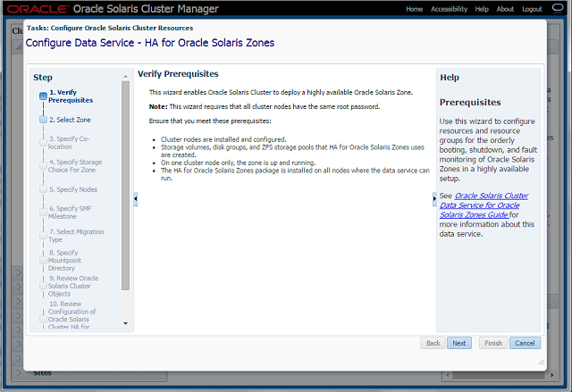Click step 6 Specify SMF Milestone marker
572x392 pixels.
click(43, 213)
